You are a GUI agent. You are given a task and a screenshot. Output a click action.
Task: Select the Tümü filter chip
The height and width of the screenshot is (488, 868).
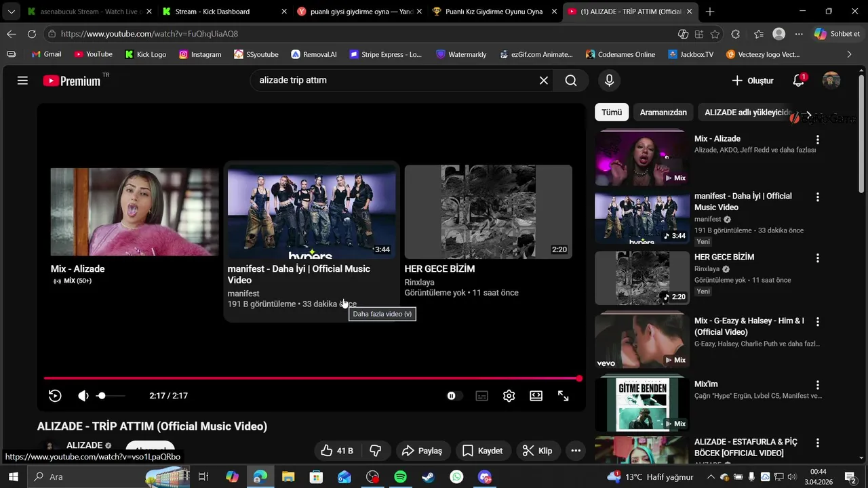[612, 113]
